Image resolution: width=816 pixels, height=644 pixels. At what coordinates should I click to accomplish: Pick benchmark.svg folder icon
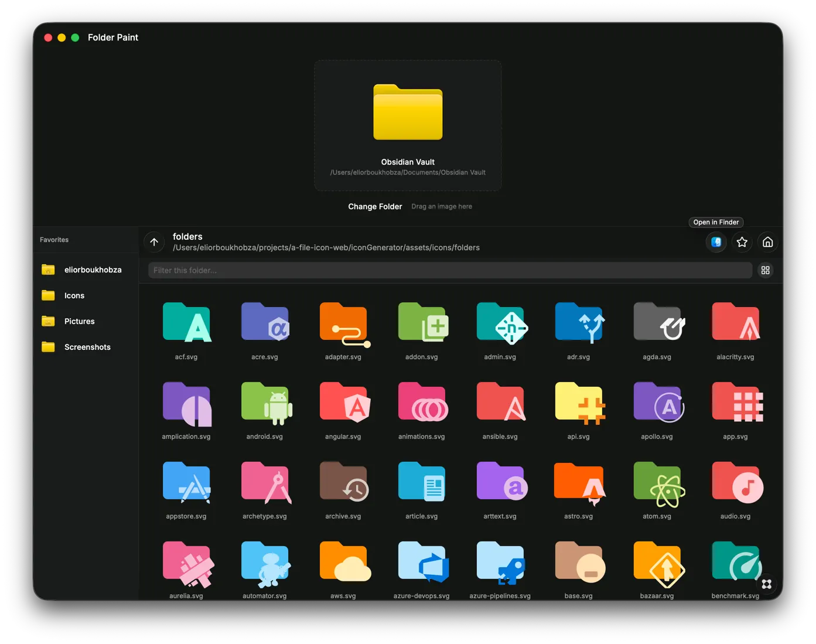[736, 561]
